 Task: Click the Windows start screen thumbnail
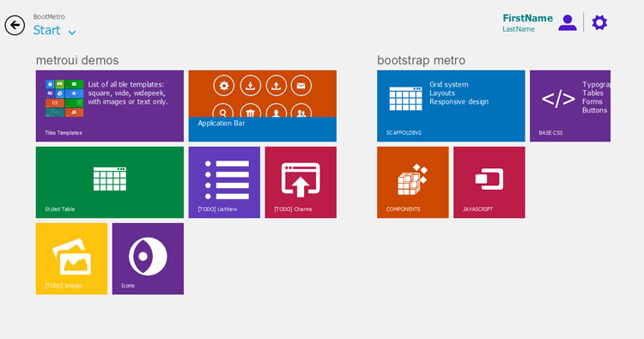click(x=64, y=98)
